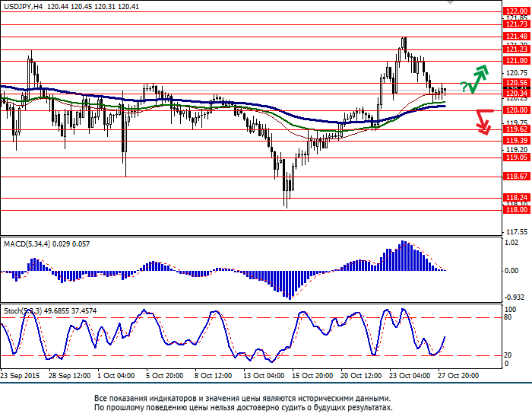532x420 pixels.
Task: Click the 120.75 axis value
Action: click(517, 73)
